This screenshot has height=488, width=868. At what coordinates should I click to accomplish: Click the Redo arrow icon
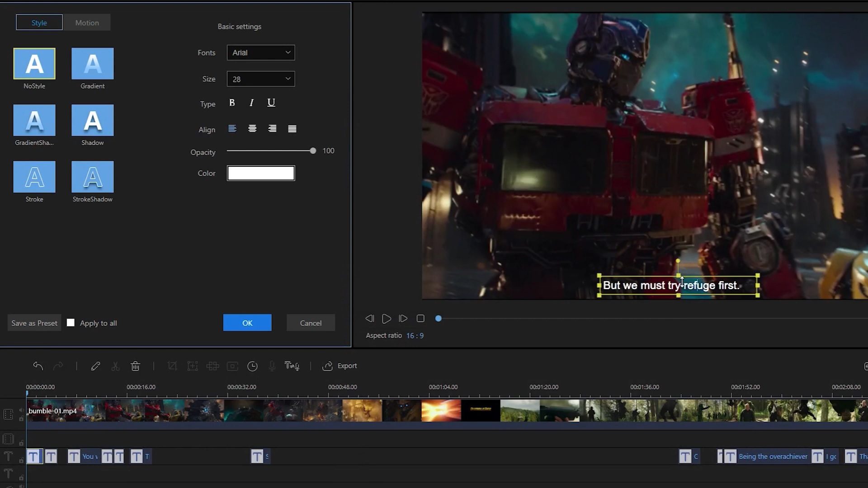tap(58, 366)
